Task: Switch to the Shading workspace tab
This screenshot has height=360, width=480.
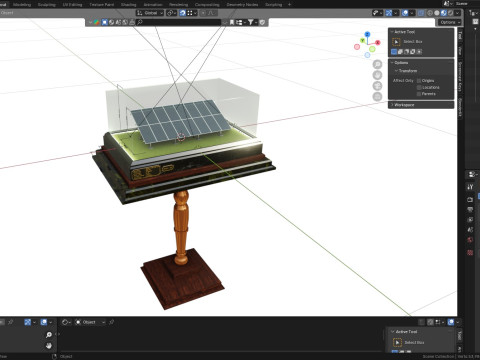Action: click(128, 5)
